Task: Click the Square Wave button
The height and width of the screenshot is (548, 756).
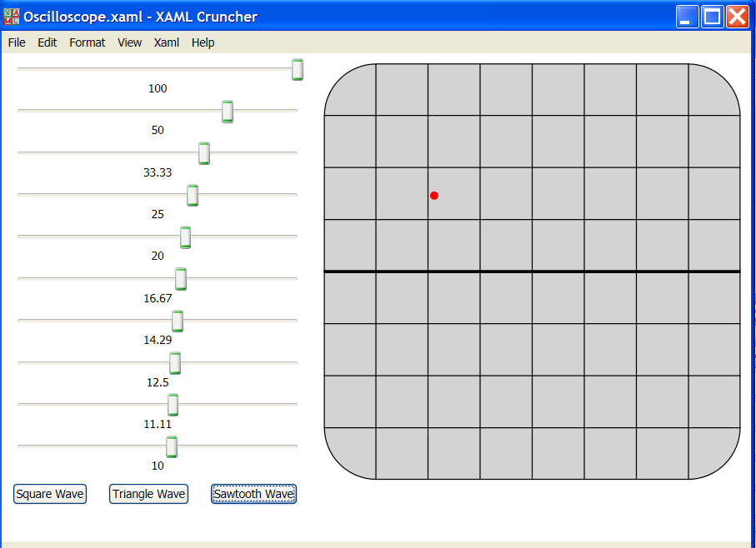Action: click(50, 494)
